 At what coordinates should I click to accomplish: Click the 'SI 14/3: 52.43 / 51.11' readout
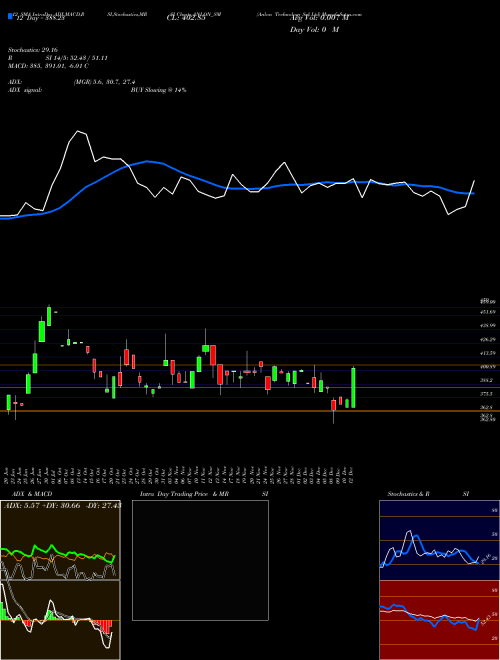[x=77, y=58]
